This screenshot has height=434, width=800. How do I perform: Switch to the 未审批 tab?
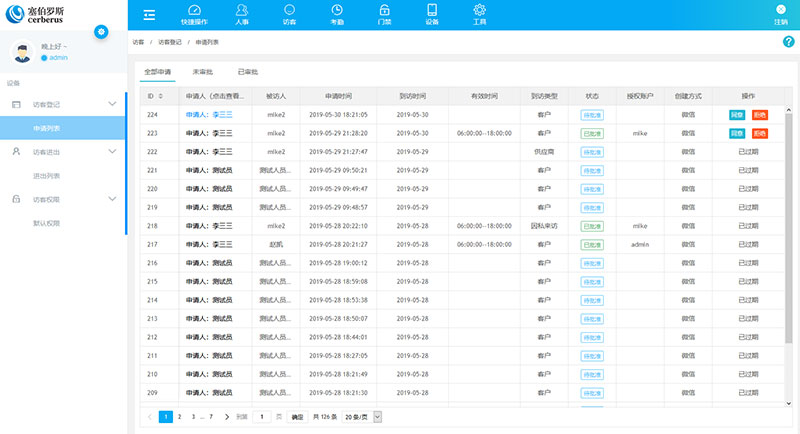[203, 73]
